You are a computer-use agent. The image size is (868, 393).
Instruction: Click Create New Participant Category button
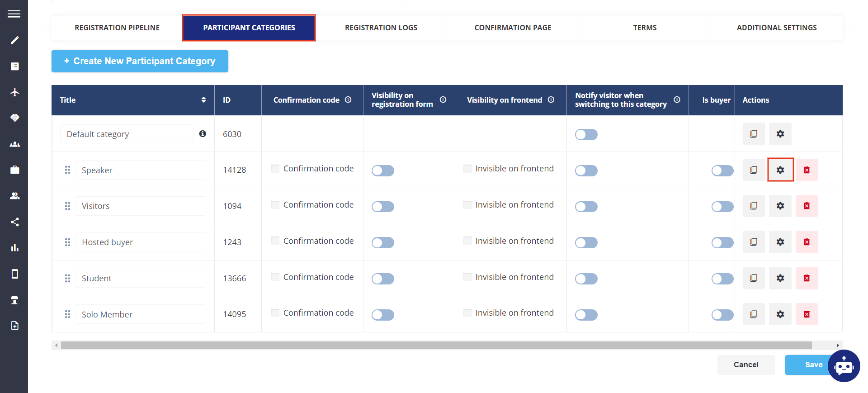[140, 61]
